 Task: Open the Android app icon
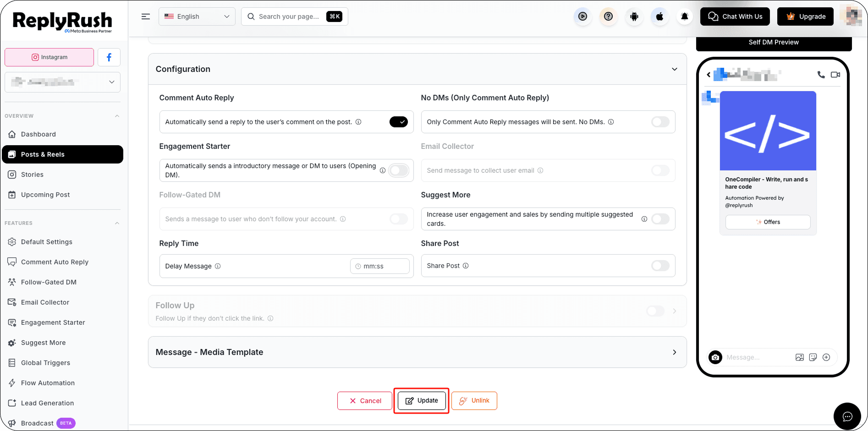point(634,16)
